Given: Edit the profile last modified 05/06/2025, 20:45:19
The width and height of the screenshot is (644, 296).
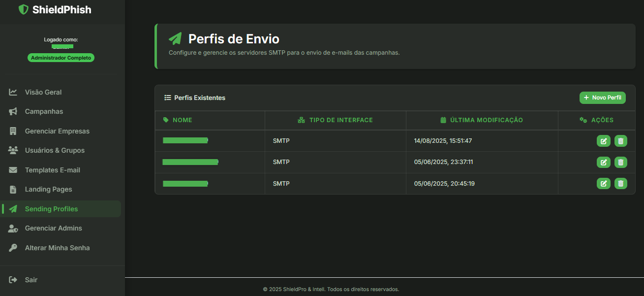Looking at the screenshot, I should click(603, 183).
